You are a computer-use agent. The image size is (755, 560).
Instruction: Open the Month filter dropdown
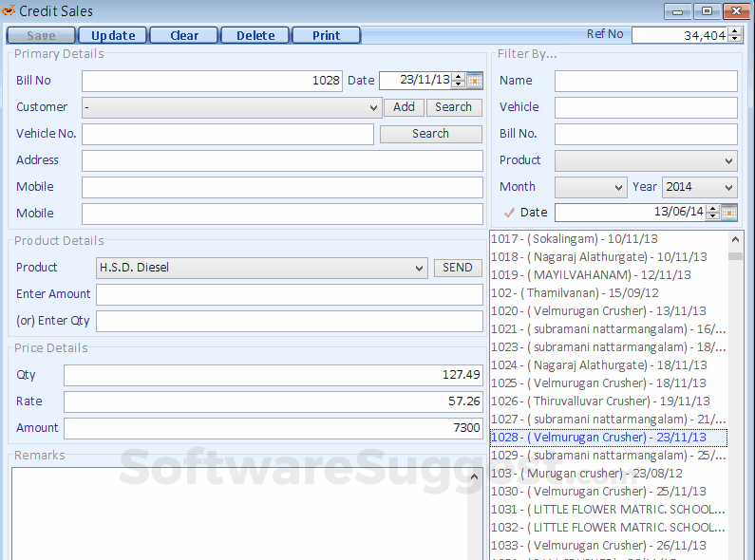pos(618,187)
